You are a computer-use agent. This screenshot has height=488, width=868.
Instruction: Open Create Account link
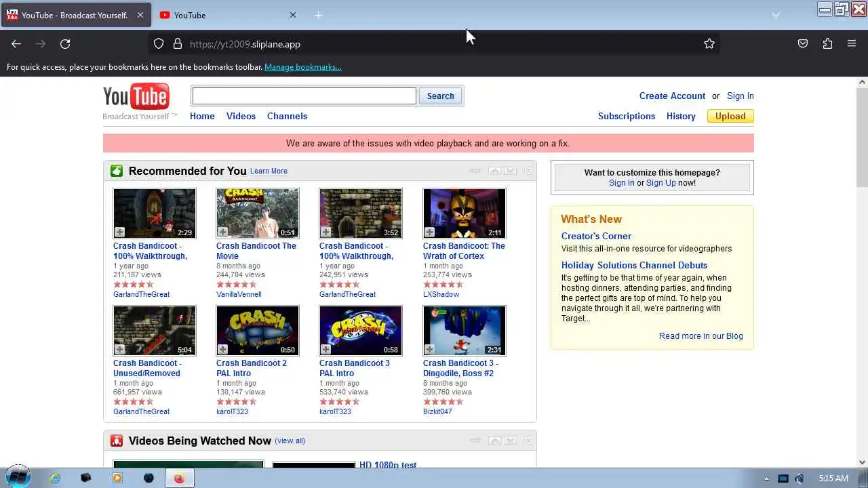click(x=672, y=96)
